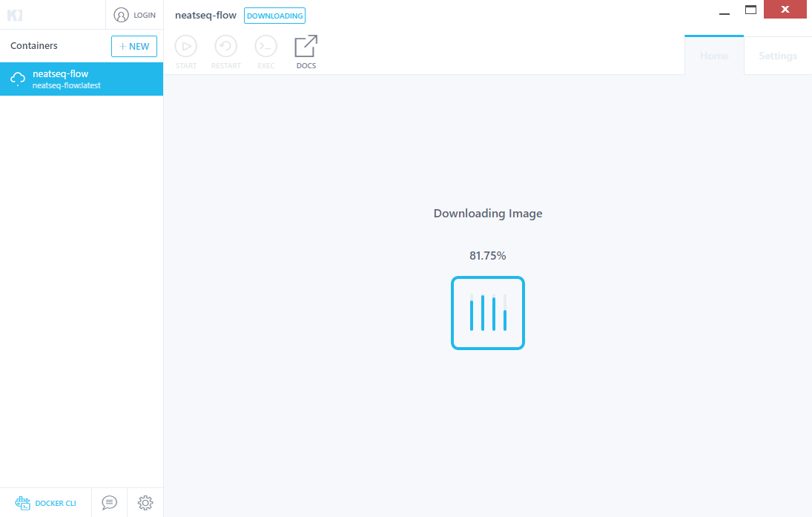This screenshot has height=517, width=812.
Task: Maximize the Kitematic window
Action: [751, 10]
